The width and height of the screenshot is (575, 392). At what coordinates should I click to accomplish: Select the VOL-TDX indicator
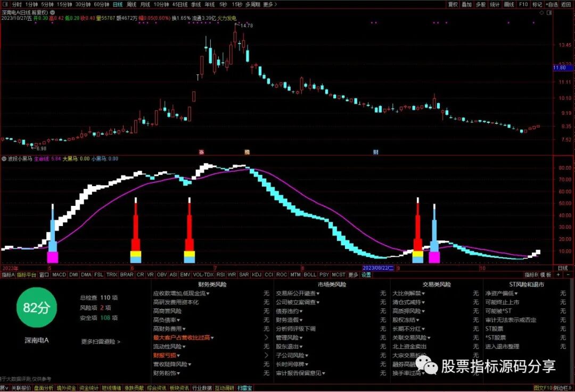[x=203, y=274]
